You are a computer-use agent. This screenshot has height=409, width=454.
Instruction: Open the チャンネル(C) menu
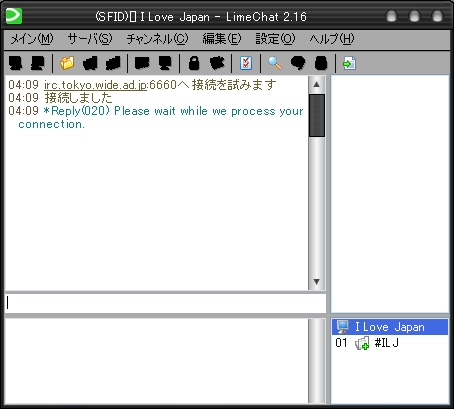[x=157, y=39]
